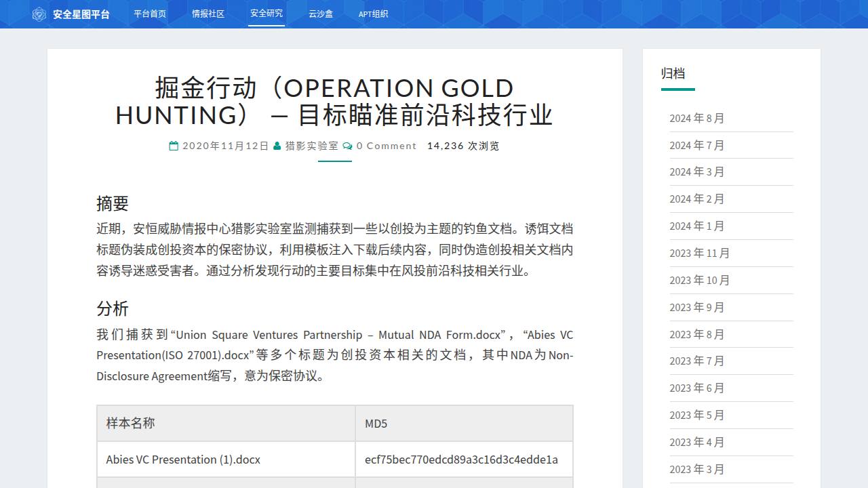
Task: Open the 2023 年 9 月 archive
Action: pos(697,307)
